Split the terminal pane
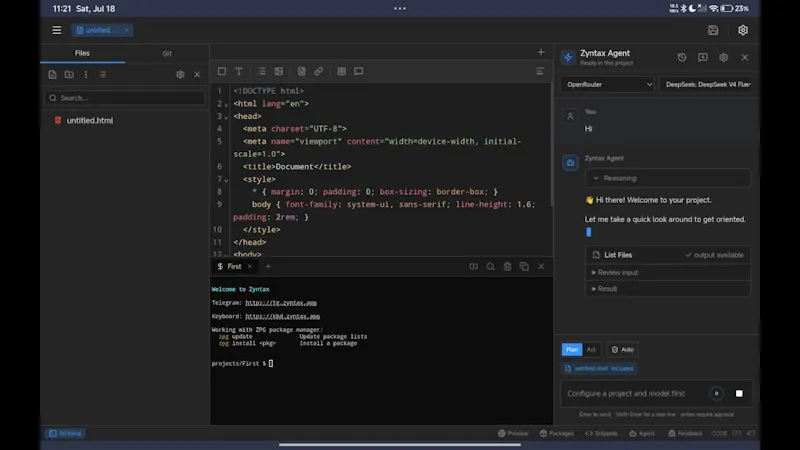 click(x=473, y=266)
